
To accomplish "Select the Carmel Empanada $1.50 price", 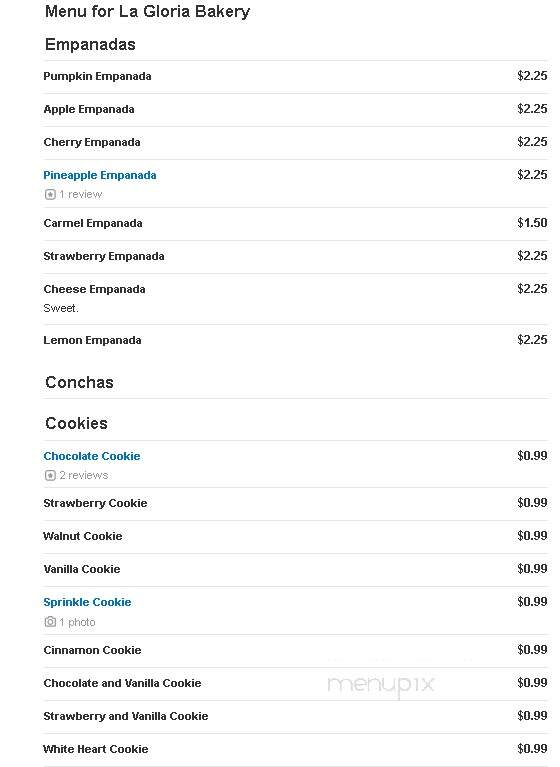I will tap(532, 223).
